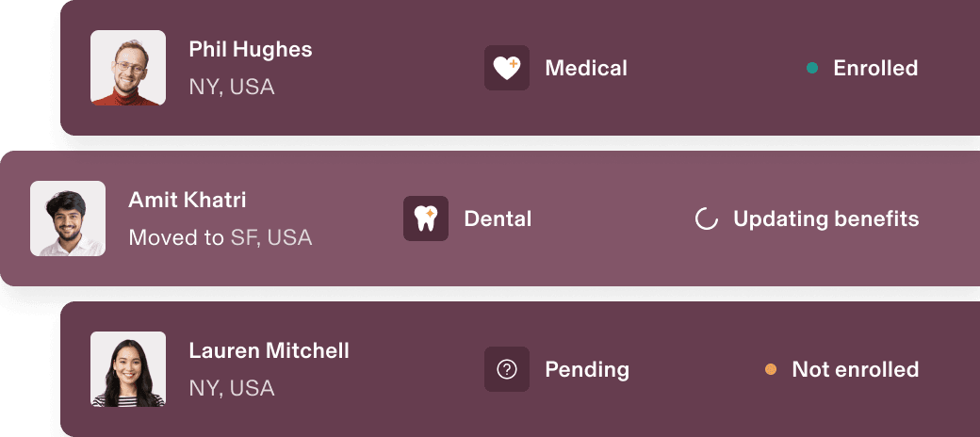Viewport: 980px width, 437px height.
Task: Click the green Enrolled status dot
Action: tap(812, 68)
